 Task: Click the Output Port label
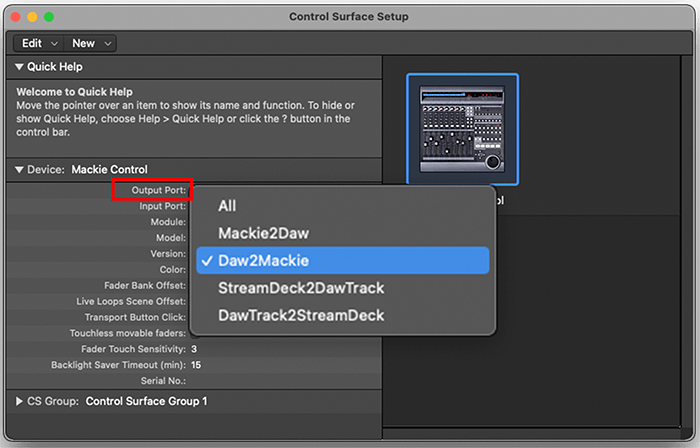[x=158, y=190]
